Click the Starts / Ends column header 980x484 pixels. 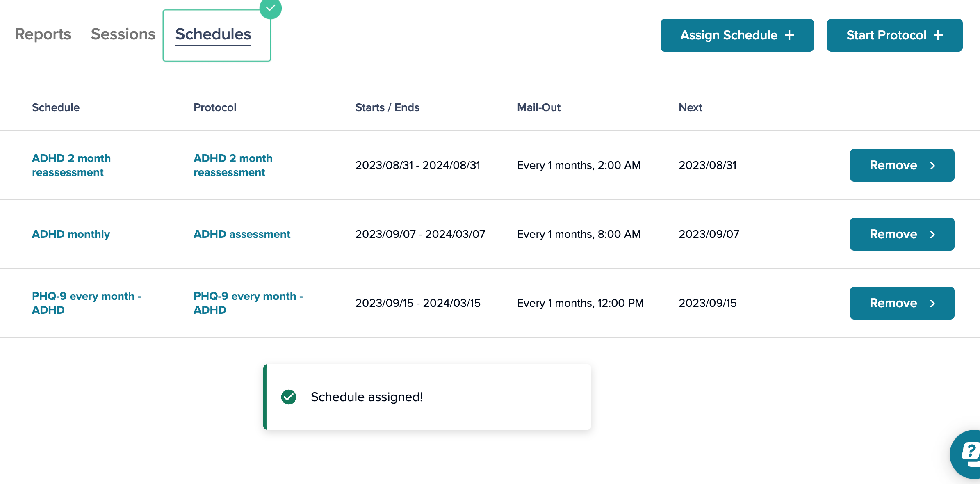coord(387,107)
